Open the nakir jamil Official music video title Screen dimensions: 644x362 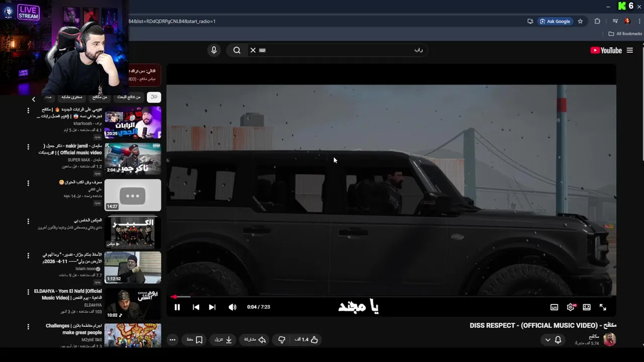pyautogui.click(x=70, y=149)
